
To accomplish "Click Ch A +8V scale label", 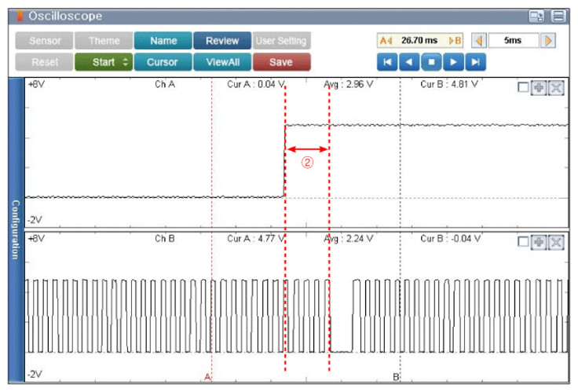I will click(x=36, y=84).
